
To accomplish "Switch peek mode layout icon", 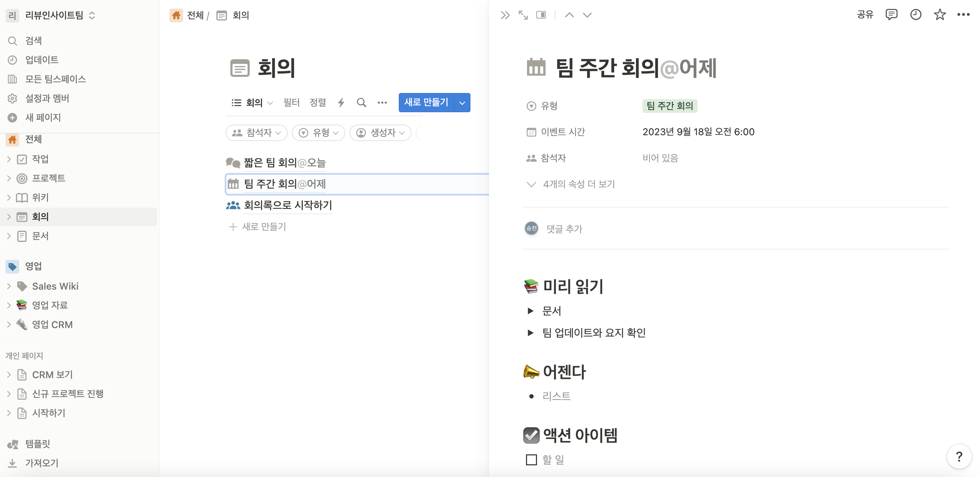I will [x=541, y=15].
